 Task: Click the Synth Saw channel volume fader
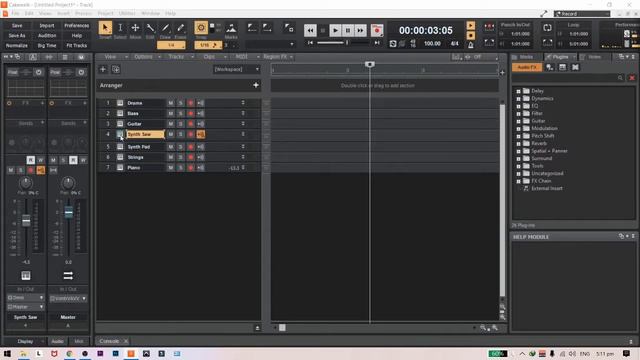[26, 220]
